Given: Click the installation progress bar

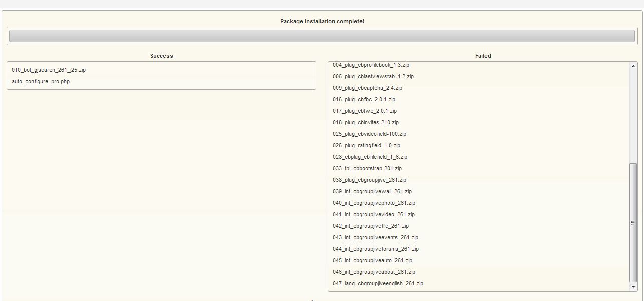Looking at the screenshot, I should click(x=322, y=36).
